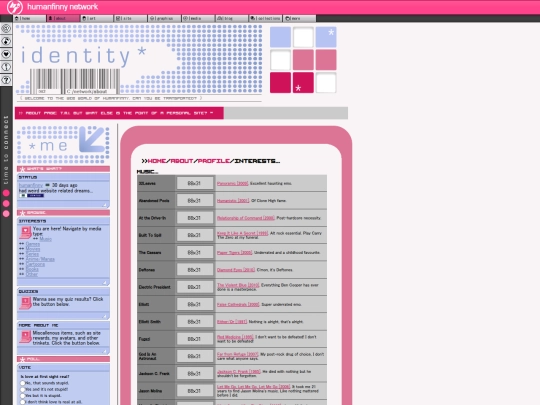Switch to the media tab
The height and width of the screenshot is (405, 540).
(198, 18)
